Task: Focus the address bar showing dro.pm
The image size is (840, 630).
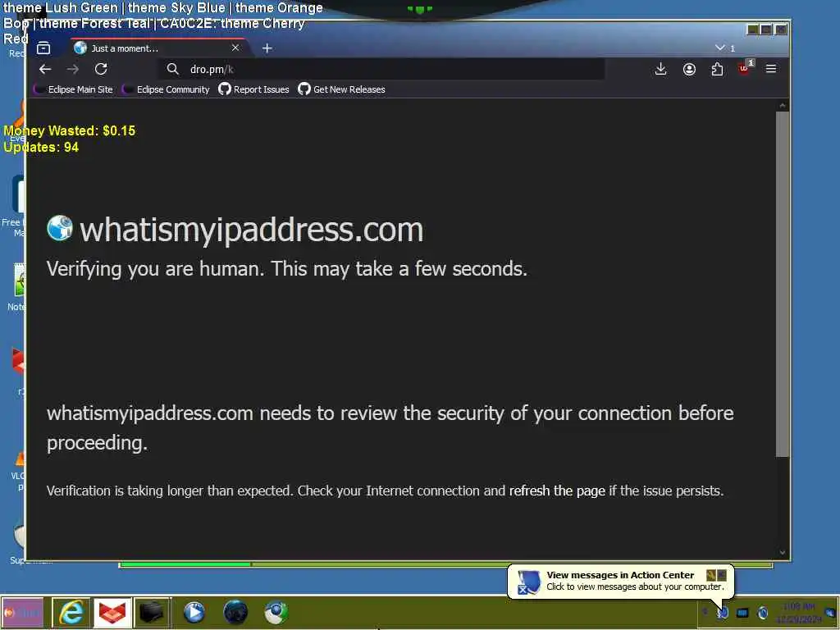Action: 381,69
